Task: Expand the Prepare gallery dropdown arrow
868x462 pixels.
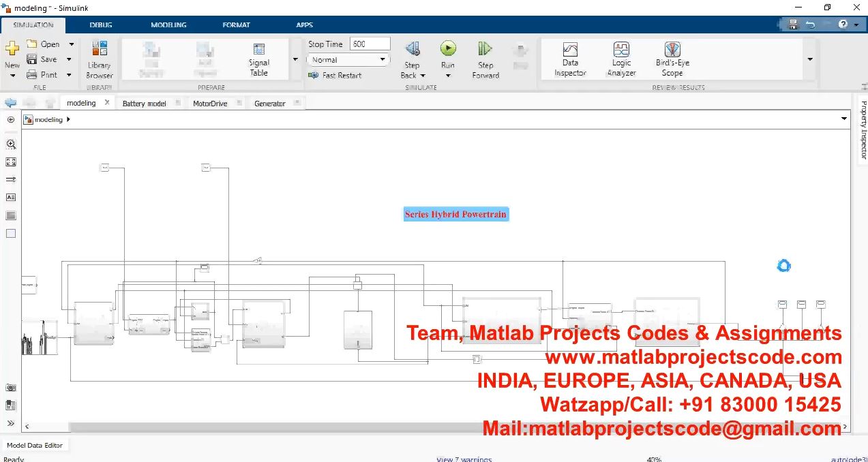Action: pos(295,60)
